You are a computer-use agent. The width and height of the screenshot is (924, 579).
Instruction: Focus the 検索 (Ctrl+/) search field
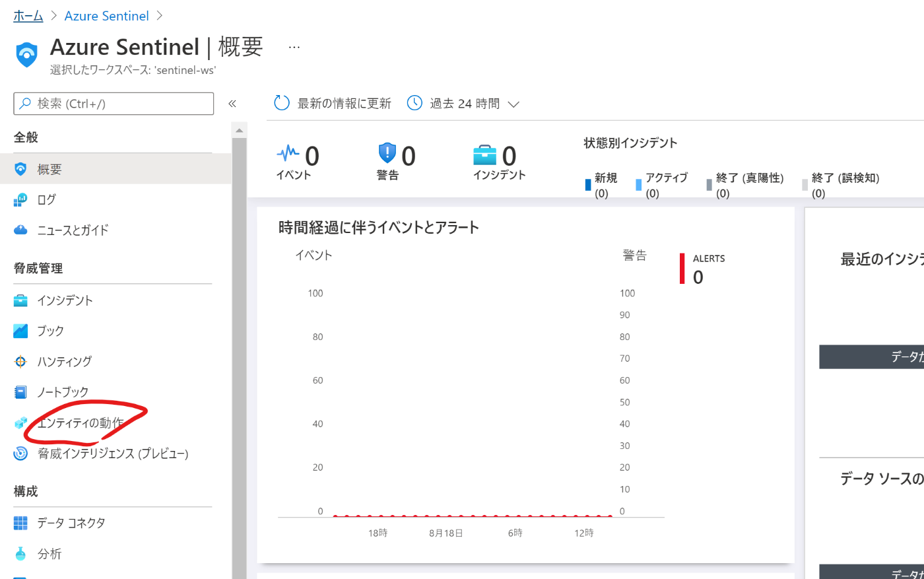[x=114, y=104]
